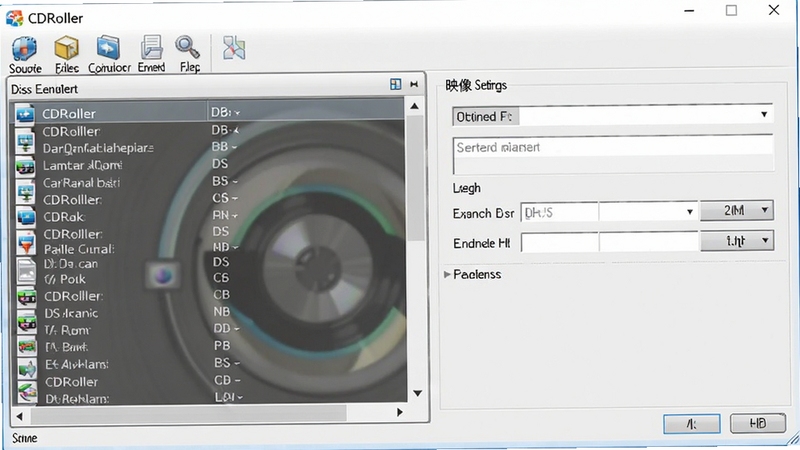Select the (/i Potk list row
Screen dimensions: 800x450
point(211,279)
